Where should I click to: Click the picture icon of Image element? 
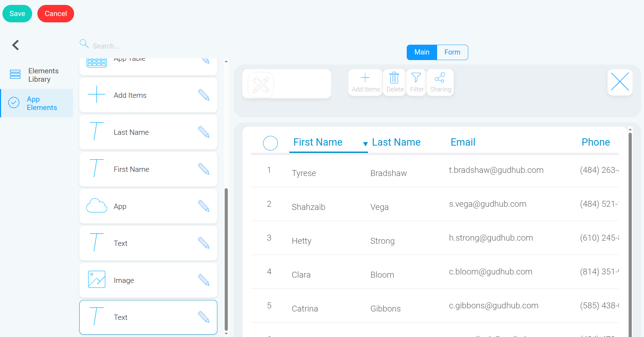[x=97, y=279]
